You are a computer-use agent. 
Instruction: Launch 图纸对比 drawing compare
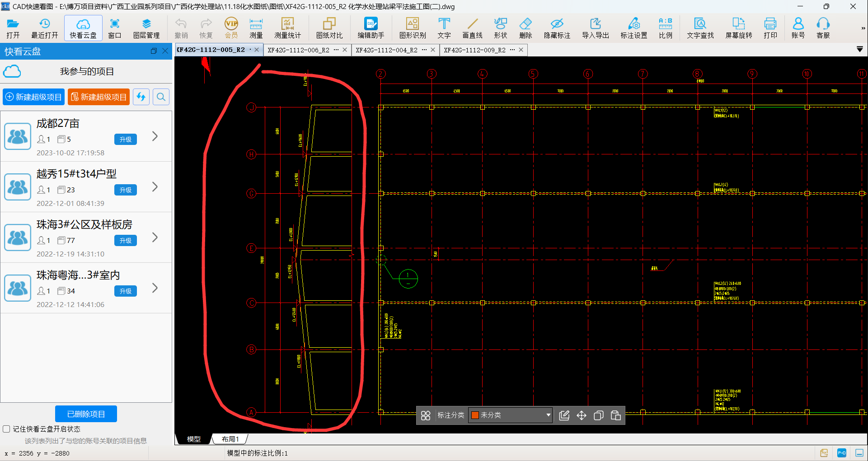point(329,28)
